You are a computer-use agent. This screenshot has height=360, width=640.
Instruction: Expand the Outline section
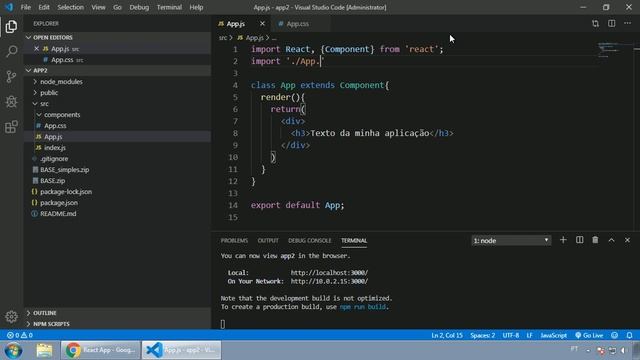(118, 313)
